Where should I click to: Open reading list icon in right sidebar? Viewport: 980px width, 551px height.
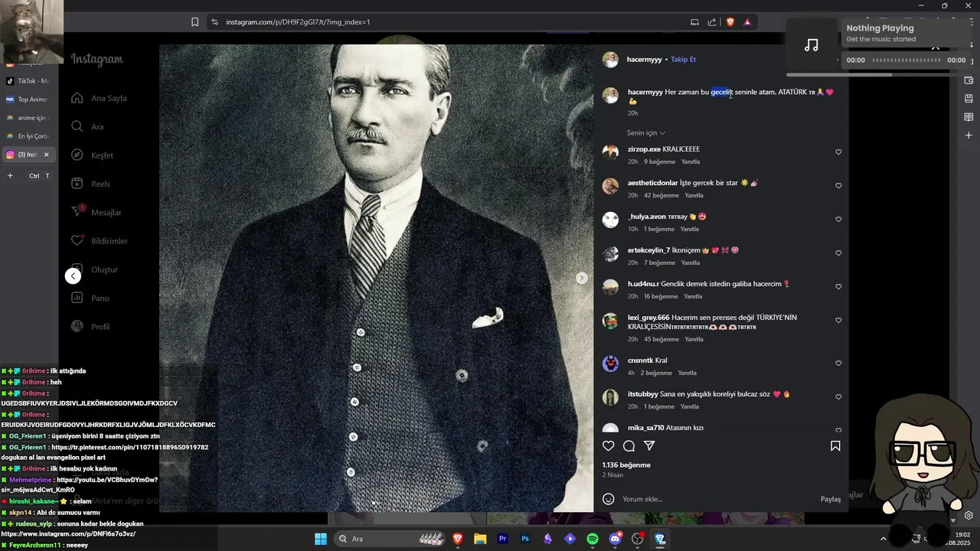click(x=969, y=117)
